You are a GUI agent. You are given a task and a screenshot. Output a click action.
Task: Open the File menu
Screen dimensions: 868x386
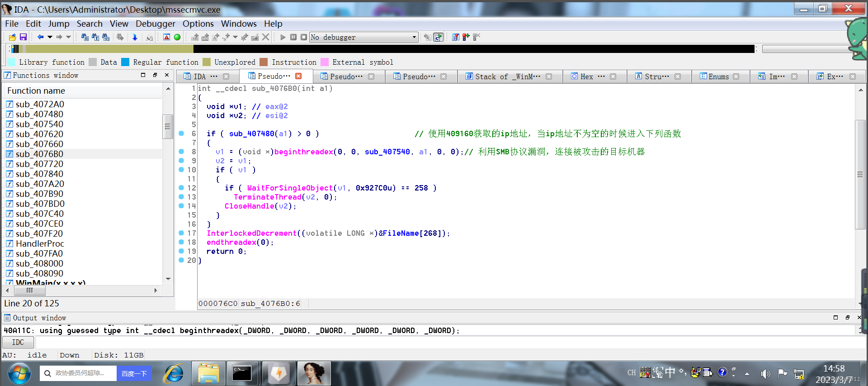(x=12, y=24)
